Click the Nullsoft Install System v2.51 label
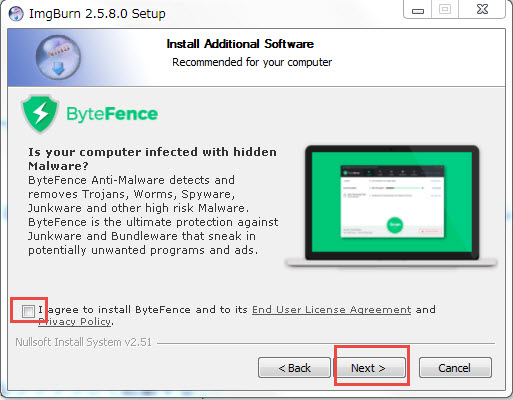Screen dimensions: 513x400 pos(83,342)
